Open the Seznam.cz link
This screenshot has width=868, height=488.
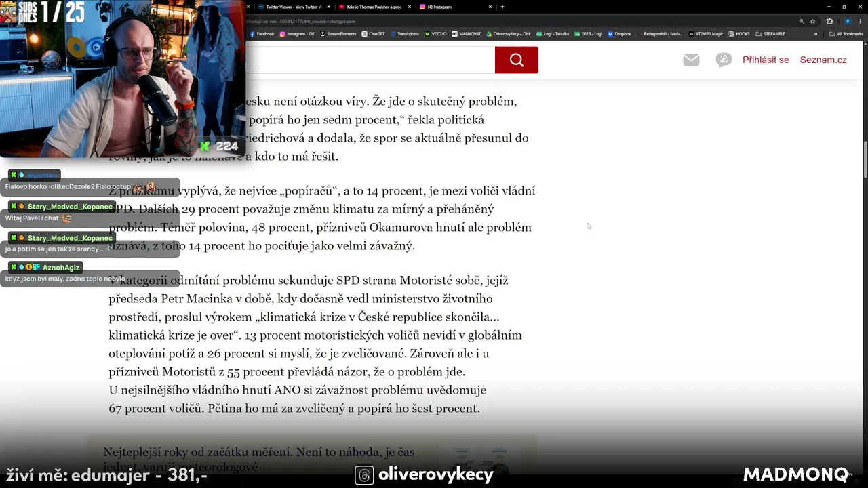pos(823,60)
